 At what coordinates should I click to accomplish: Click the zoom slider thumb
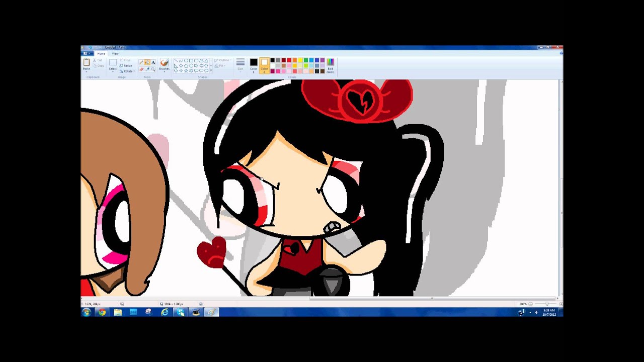pyautogui.click(x=547, y=304)
